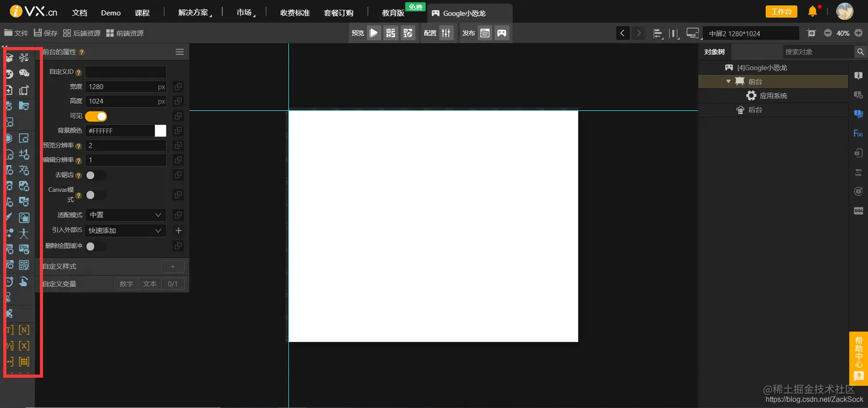Click the [N] number variable icon

point(24,330)
